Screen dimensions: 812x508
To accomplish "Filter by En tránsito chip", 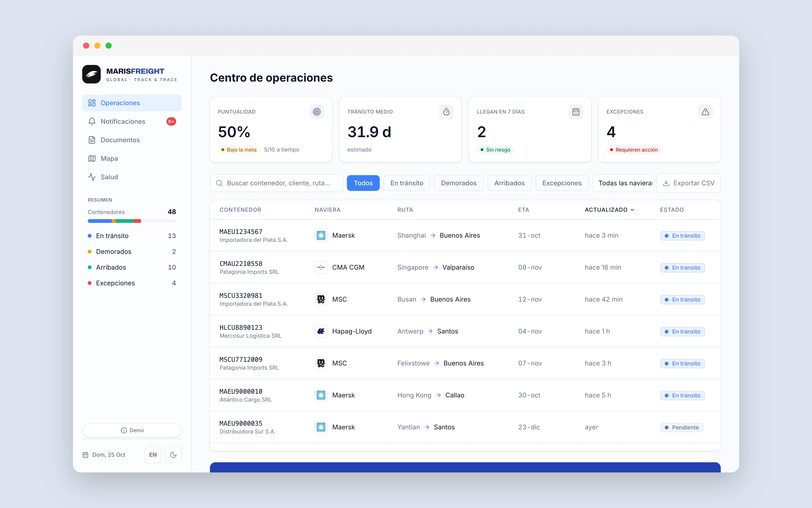I will (x=407, y=183).
